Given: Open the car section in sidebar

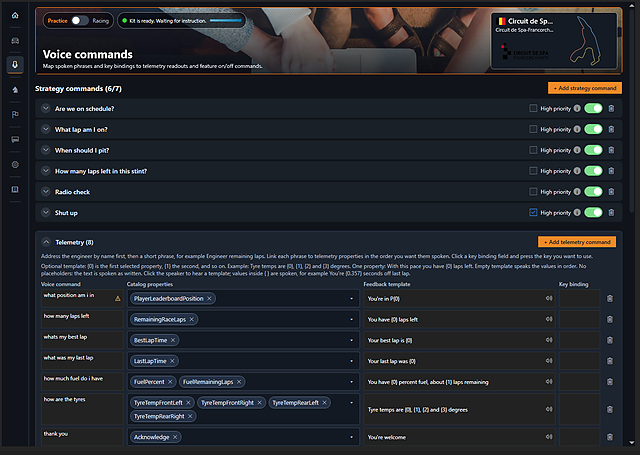Looking at the screenshot, I should 15,40.
